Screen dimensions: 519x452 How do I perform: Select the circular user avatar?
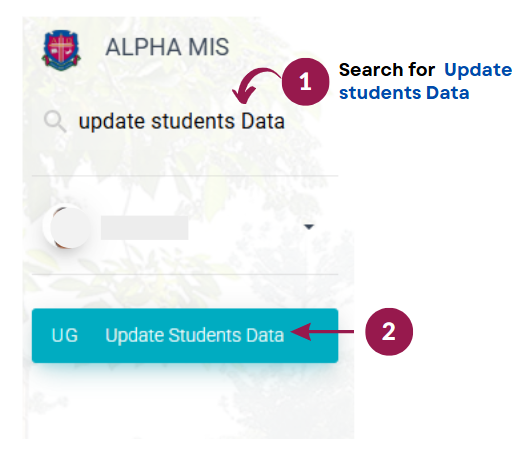68,227
